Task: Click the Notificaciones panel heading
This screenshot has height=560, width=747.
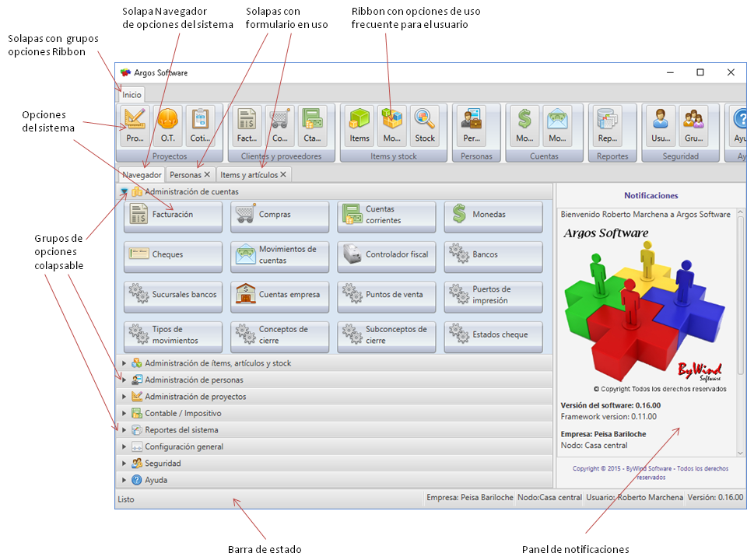Action: click(x=651, y=196)
